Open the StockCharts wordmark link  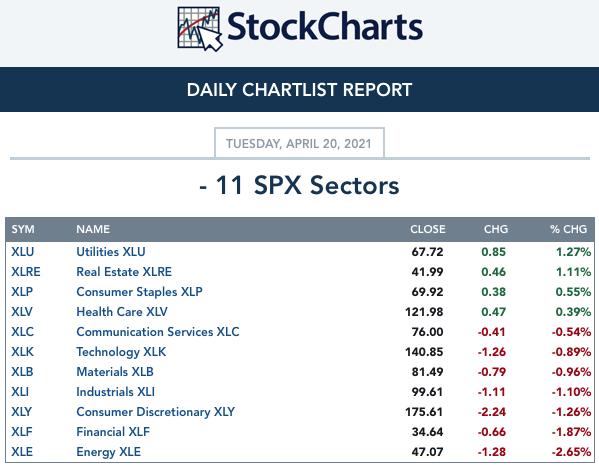click(325, 26)
